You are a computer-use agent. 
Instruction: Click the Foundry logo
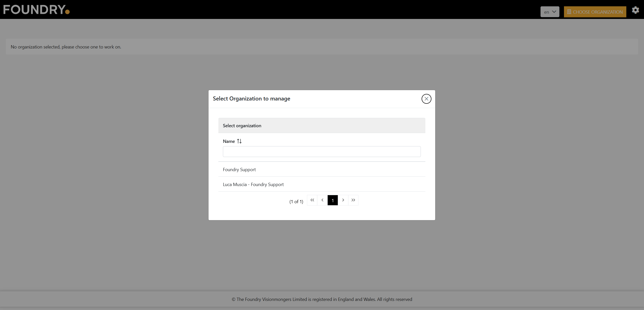[x=36, y=10]
